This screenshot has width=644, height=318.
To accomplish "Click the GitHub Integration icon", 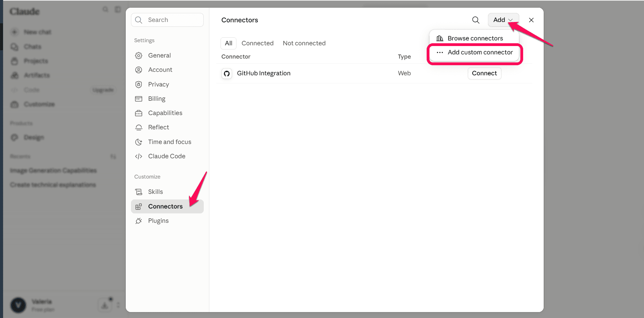I will click(227, 74).
